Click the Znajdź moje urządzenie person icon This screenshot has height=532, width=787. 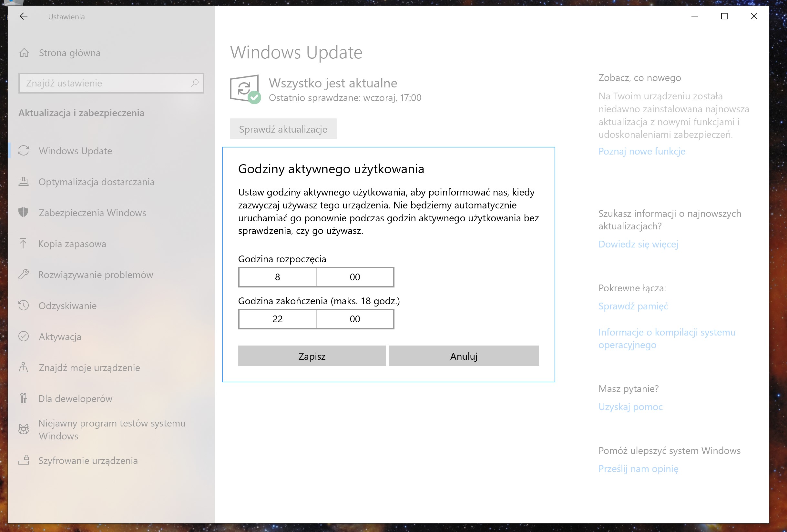(x=23, y=367)
